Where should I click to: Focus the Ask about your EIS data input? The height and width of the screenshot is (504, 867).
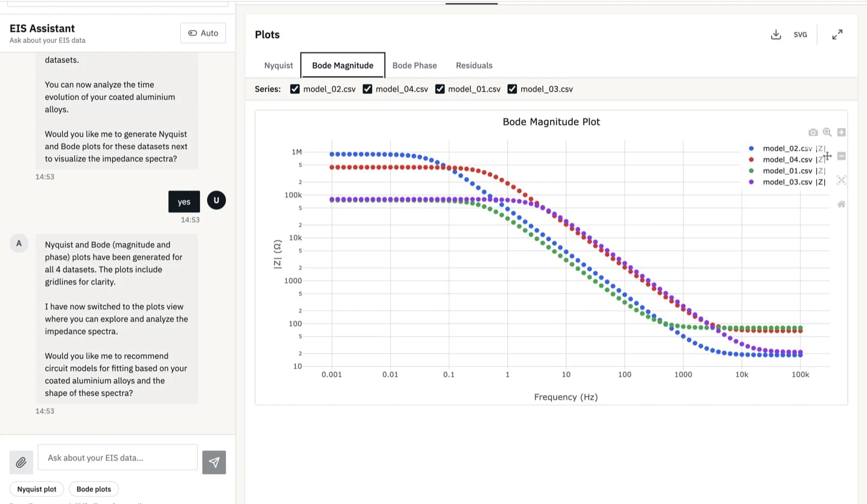click(x=118, y=458)
